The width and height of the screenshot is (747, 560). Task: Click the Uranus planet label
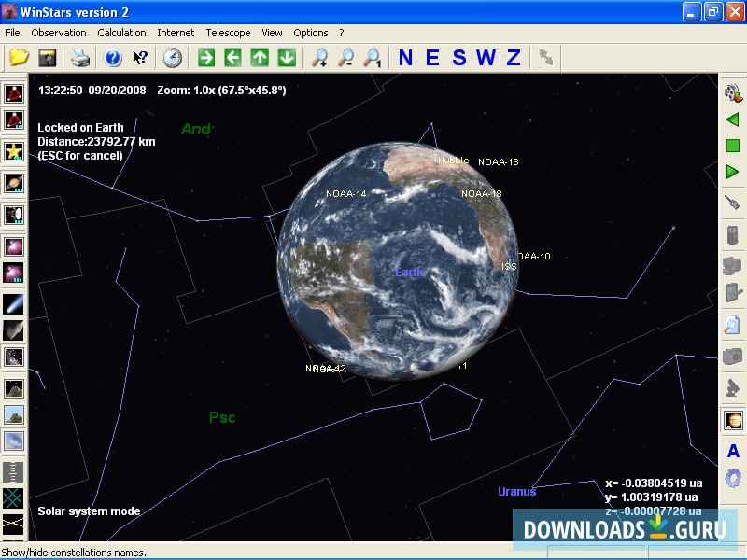tap(517, 492)
